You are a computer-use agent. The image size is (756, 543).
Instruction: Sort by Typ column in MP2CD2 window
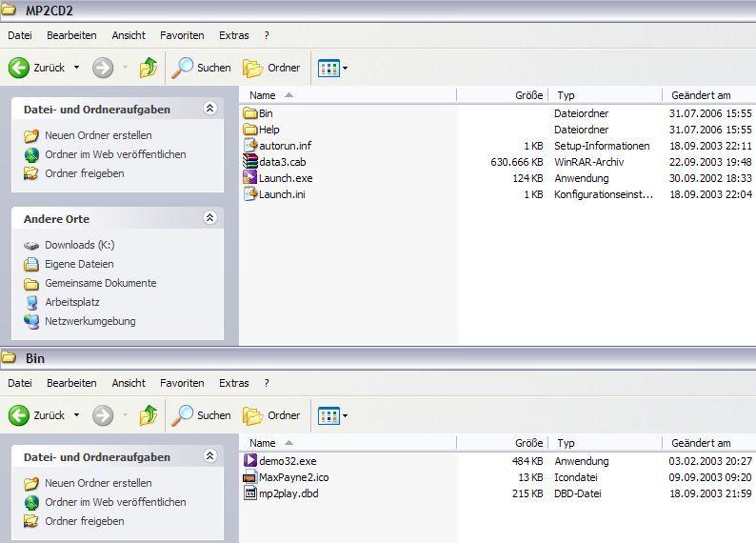[606, 95]
